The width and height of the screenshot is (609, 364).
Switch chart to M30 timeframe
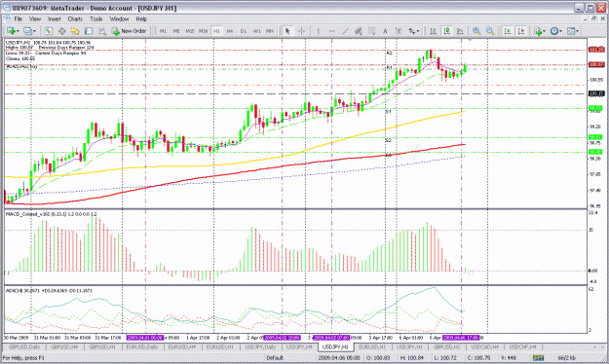[x=203, y=31]
